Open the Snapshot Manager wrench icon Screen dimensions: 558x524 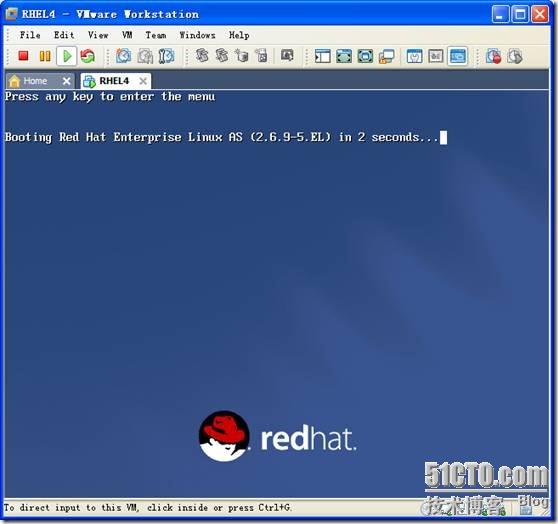tap(166, 56)
